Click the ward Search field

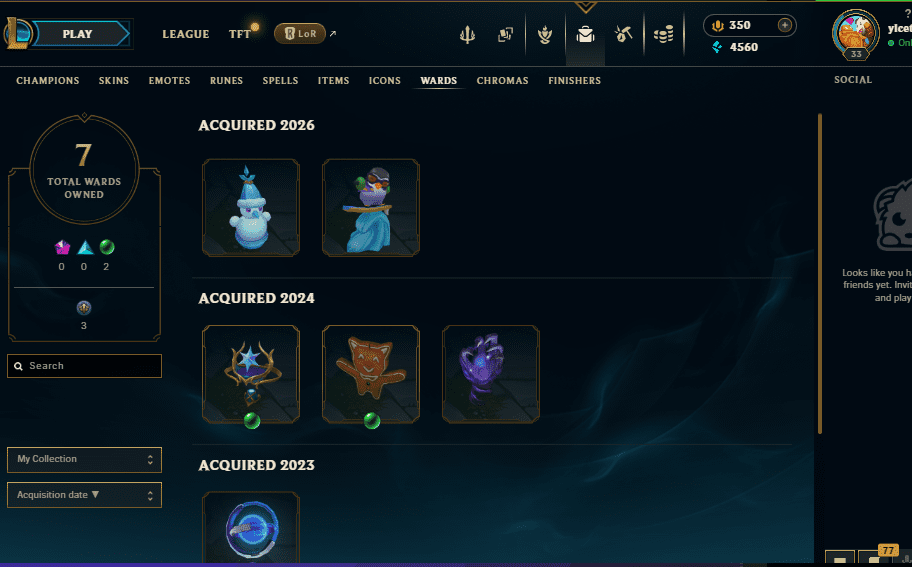click(84, 366)
